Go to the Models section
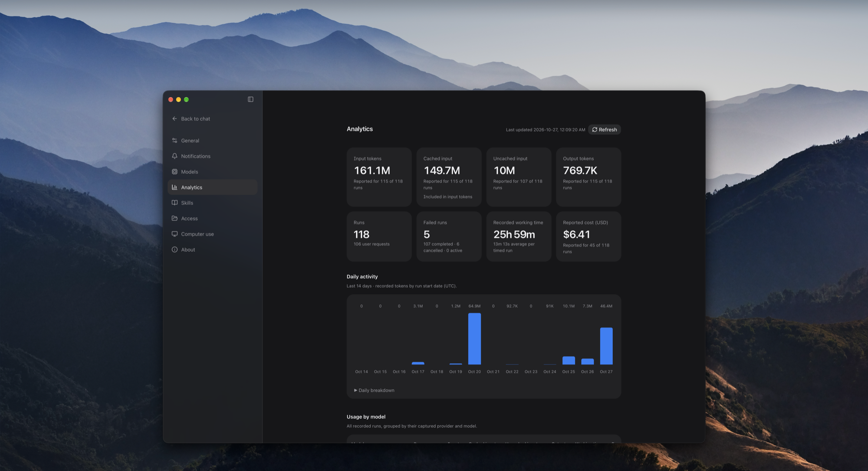 click(x=212, y=172)
